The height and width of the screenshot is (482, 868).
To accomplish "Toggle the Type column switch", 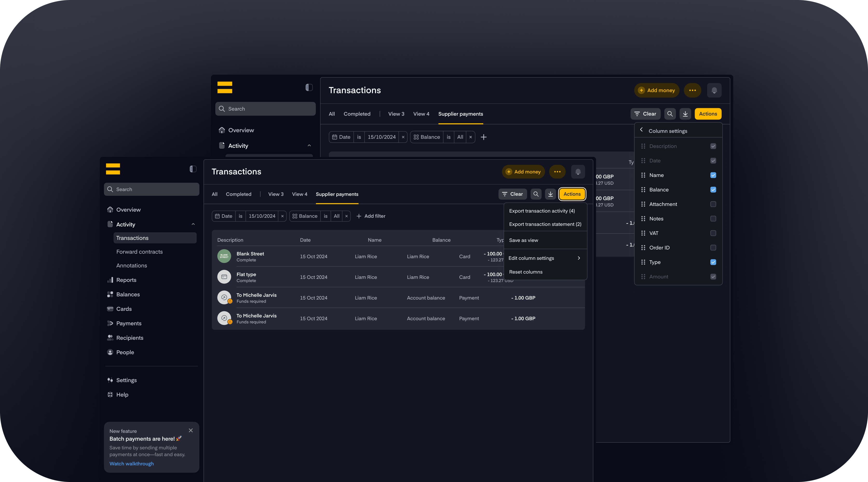I will [713, 262].
